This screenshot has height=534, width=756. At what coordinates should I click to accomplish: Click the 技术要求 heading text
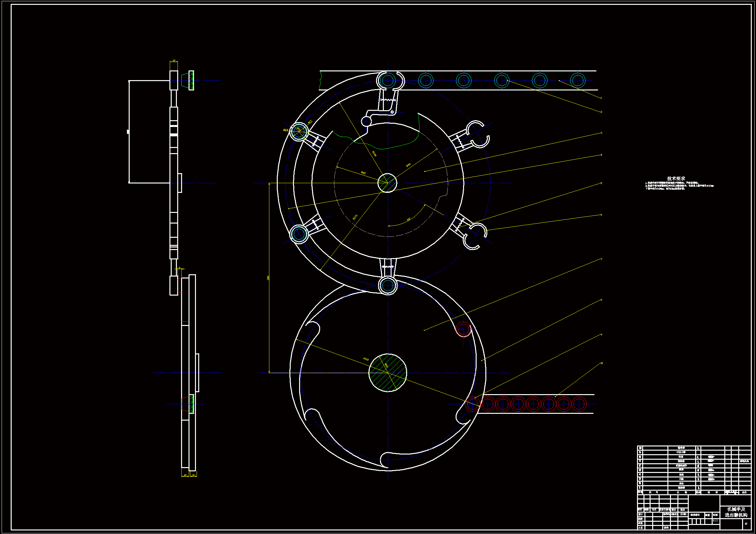click(x=676, y=178)
